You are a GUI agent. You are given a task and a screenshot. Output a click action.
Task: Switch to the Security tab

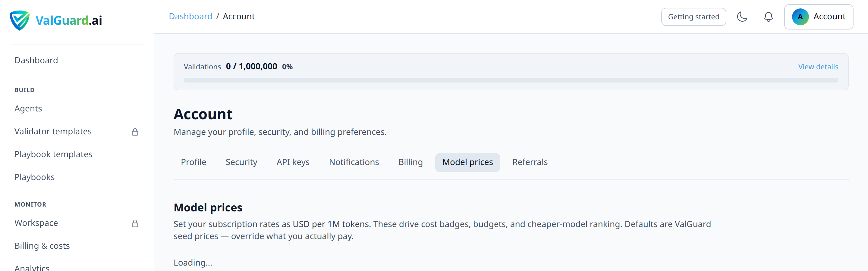tap(241, 162)
